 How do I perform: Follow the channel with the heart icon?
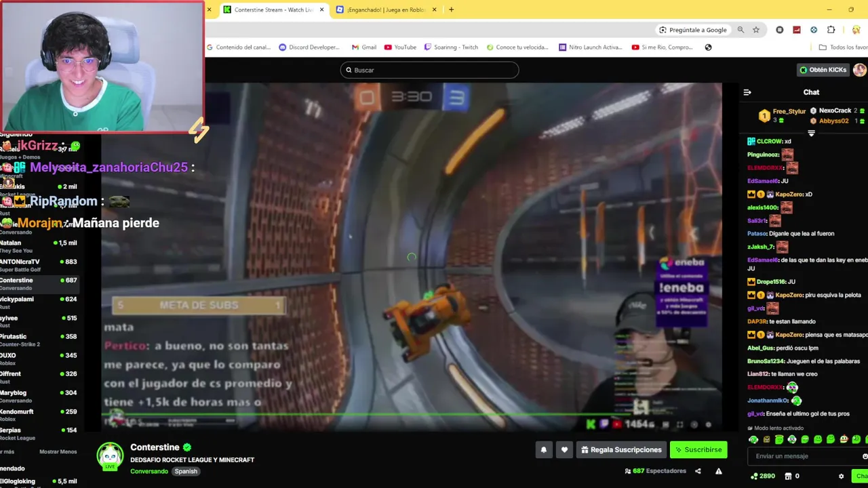click(x=564, y=449)
